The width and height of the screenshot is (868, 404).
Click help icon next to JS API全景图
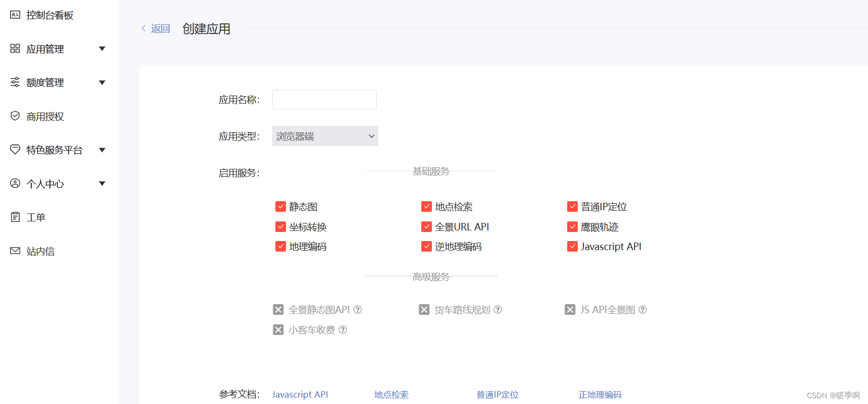tap(643, 310)
